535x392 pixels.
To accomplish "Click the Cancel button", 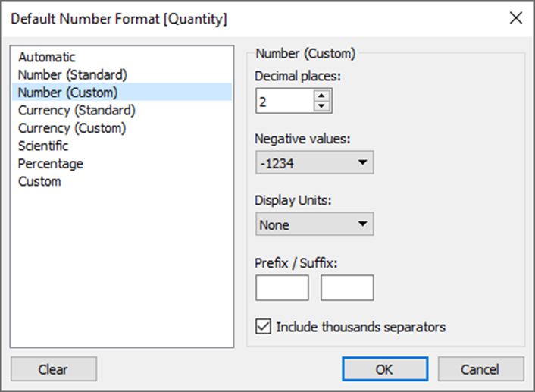I will tap(480, 369).
